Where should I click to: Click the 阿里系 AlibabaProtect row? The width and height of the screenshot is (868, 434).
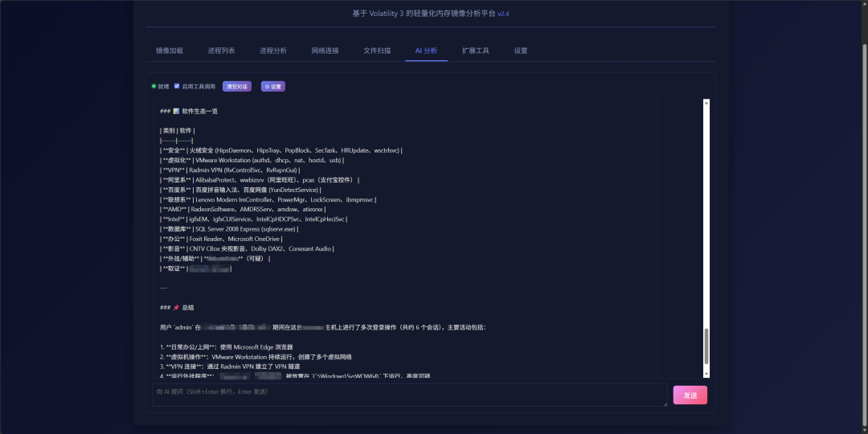pyautogui.click(x=260, y=180)
